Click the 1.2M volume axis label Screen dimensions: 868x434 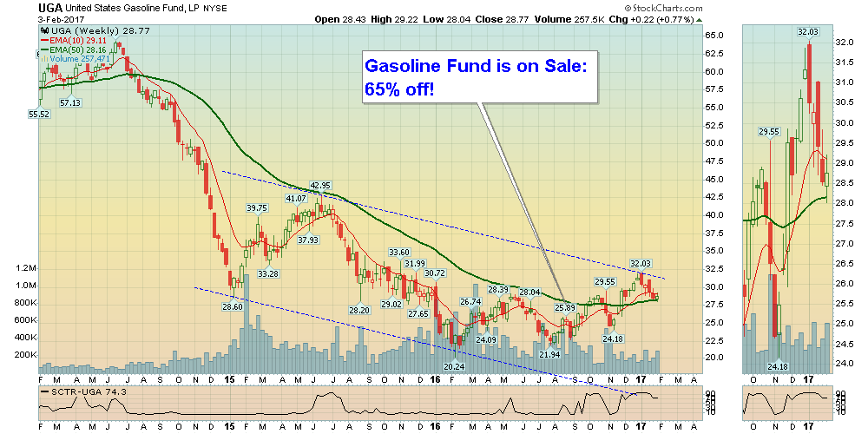coord(26,268)
